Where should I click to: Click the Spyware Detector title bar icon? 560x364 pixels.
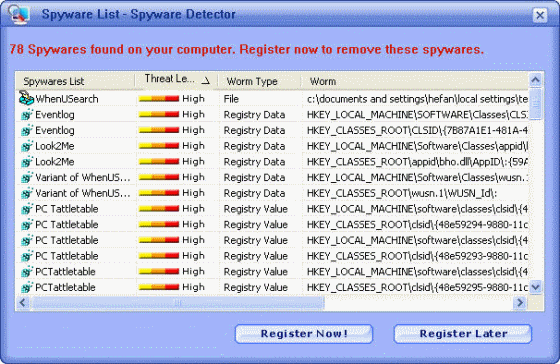pyautogui.click(x=19, y=14)
